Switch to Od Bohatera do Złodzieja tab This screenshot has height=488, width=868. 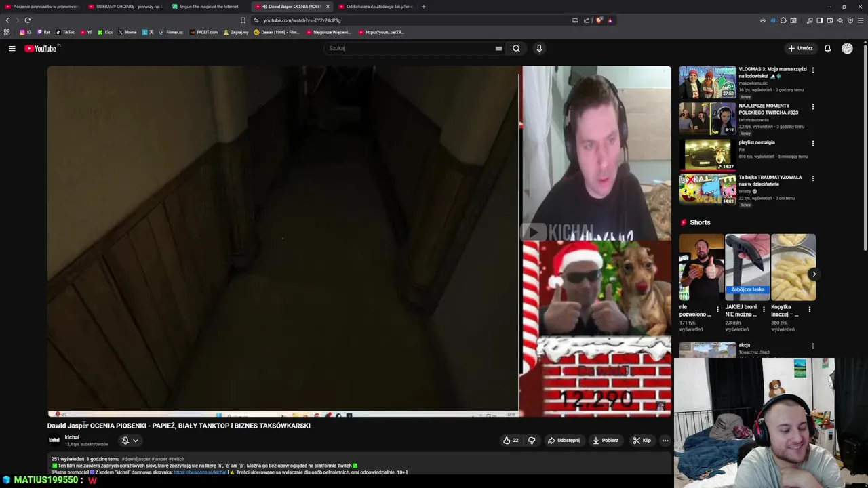point(375,7)
